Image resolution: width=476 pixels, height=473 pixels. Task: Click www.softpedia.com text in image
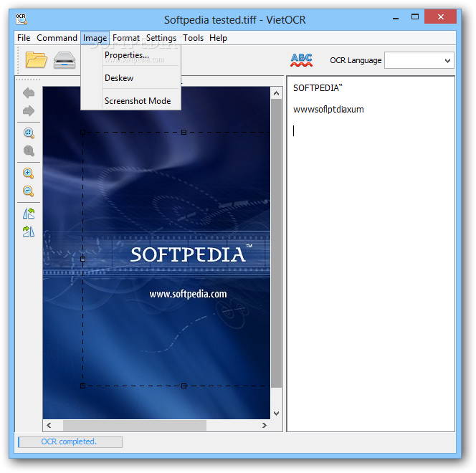tap(188, 294)
